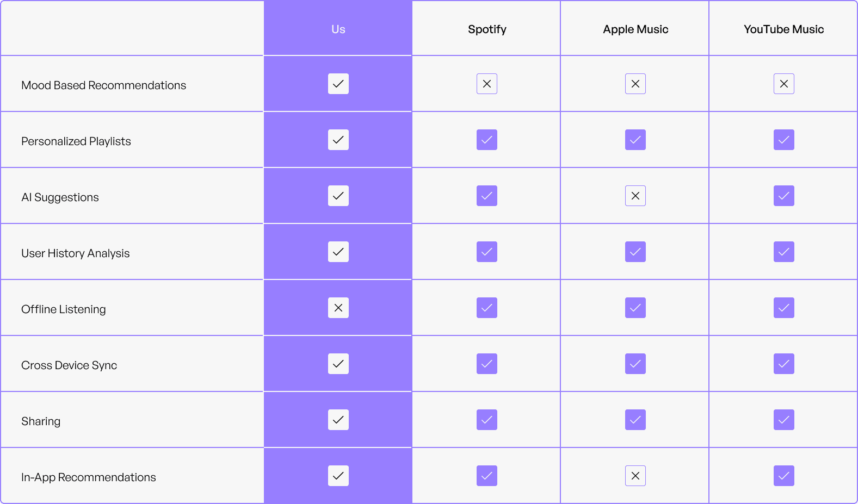Select the Us column header
Screen dimensions: 858x504
click(338, 29)
